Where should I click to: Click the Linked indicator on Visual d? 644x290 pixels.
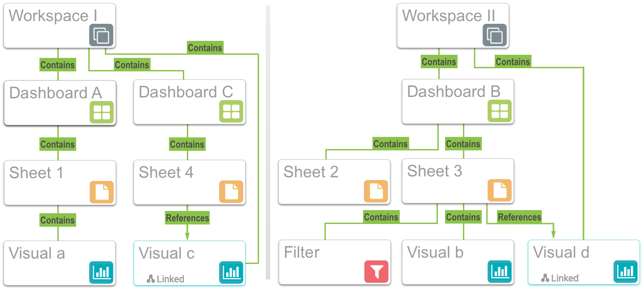[560, 278]
